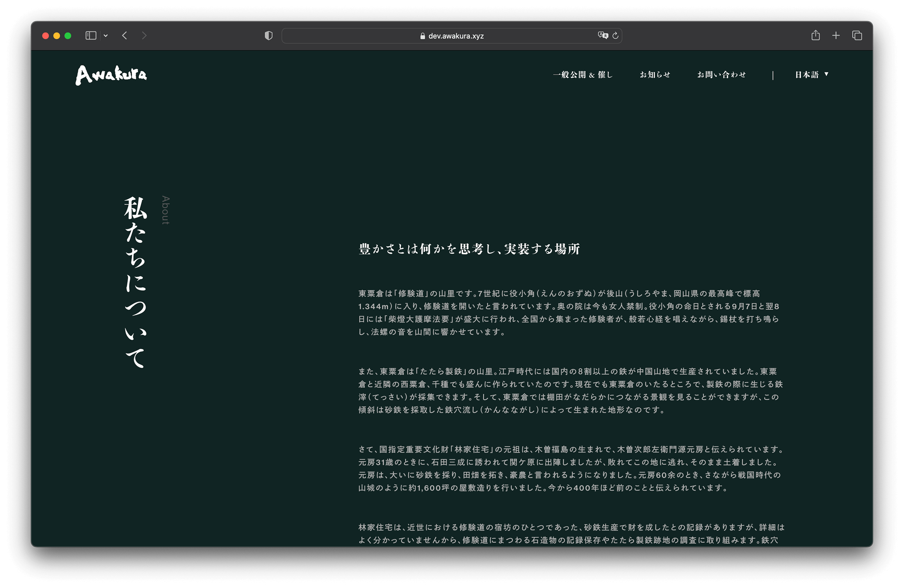Open the Share menu

[x=815, y=35]
